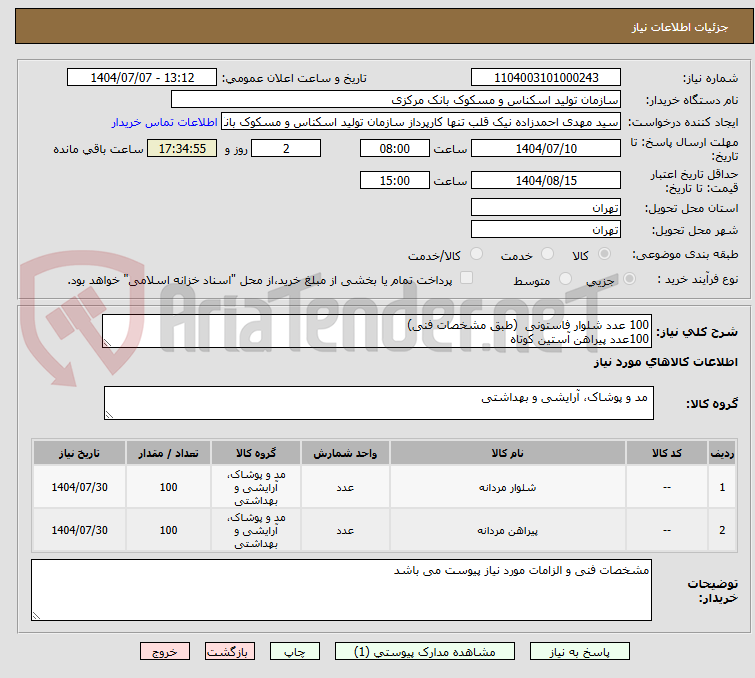Open اطلاعات تماس خریدار link
This screenshot has width=755, height=678.
(164, 122)
